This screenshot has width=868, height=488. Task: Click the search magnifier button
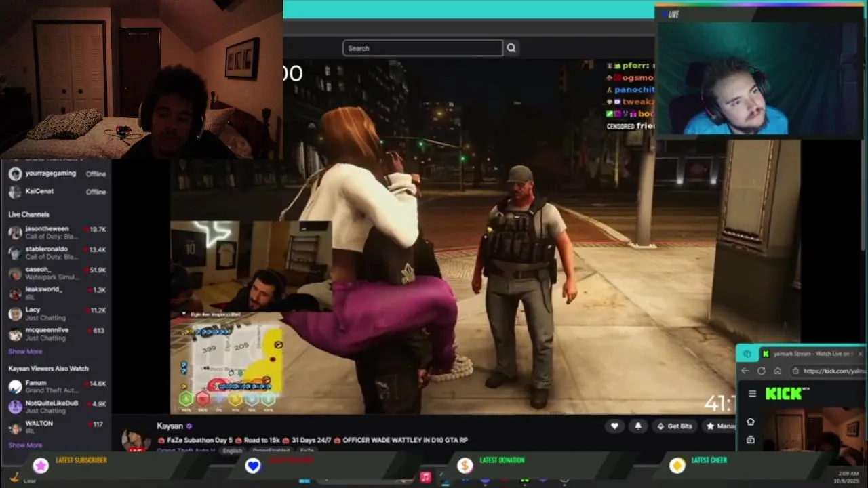(x=511, y=48)
